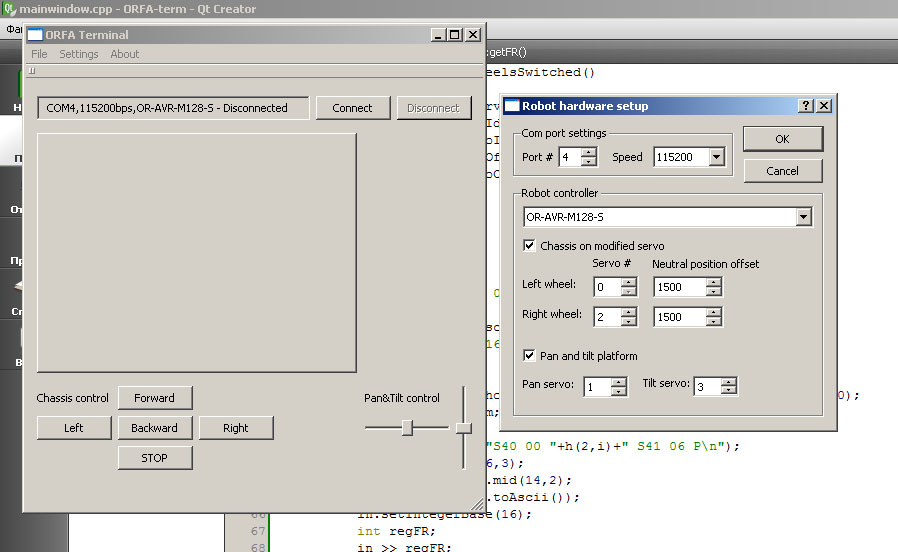This screenshot has height=552, width=898.
Task: Click OK in hardware setup dialog
Action: (x=783, y=138)
